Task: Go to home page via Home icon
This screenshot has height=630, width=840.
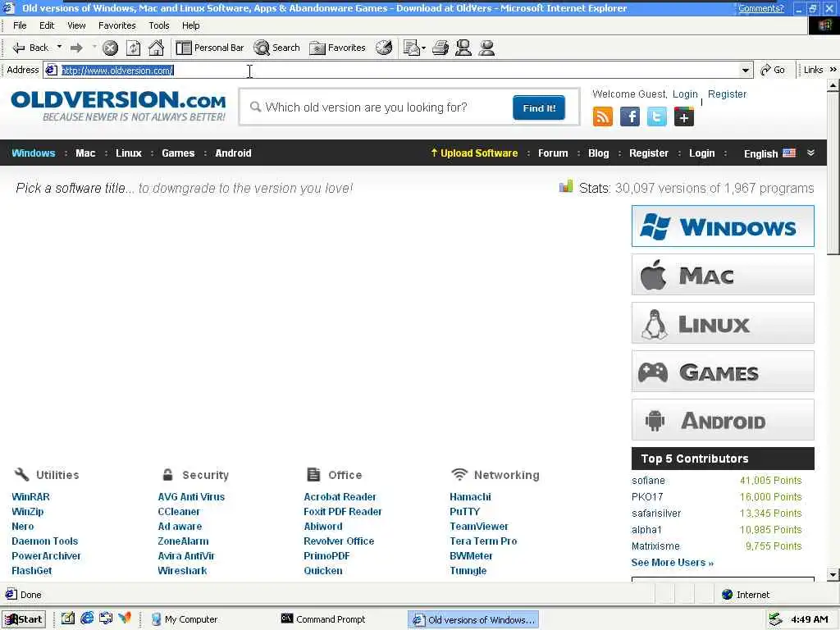Action: pos(156,48)
